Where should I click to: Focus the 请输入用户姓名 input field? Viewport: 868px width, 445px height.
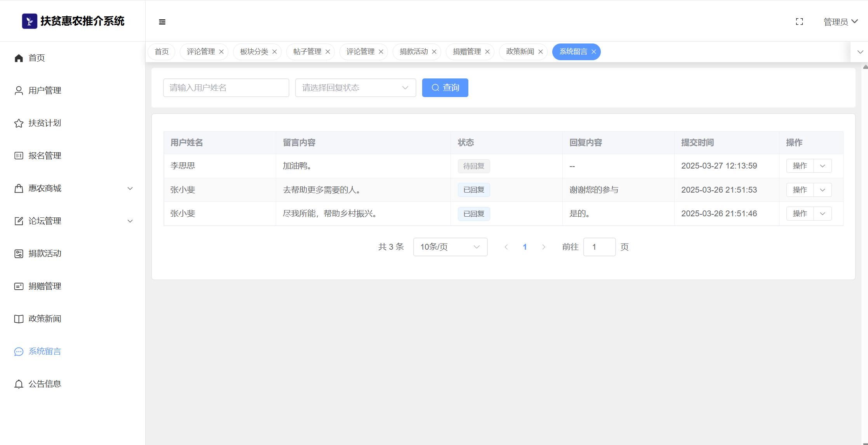[x=226, y=88]
